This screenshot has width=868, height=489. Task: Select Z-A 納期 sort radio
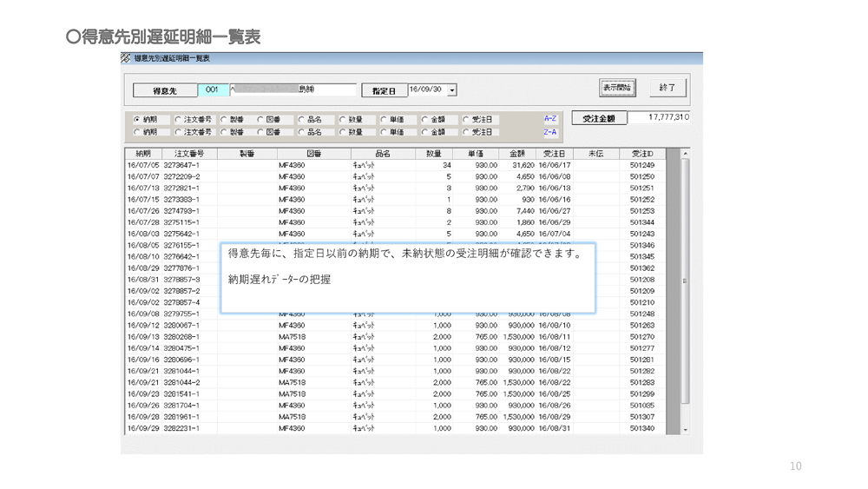[137, 132]
